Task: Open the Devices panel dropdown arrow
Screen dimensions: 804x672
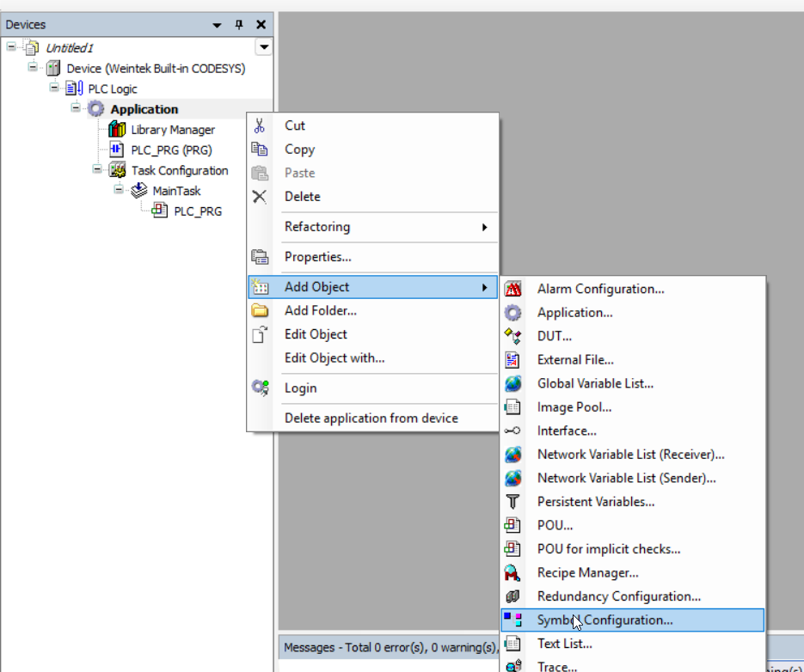Action: [218, 25]
